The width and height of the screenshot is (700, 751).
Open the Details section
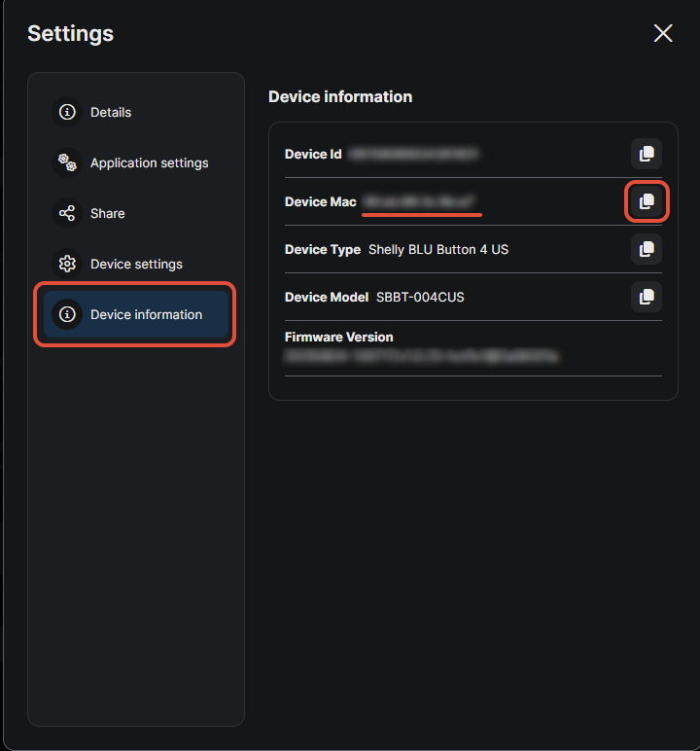(x=135, y=112)
